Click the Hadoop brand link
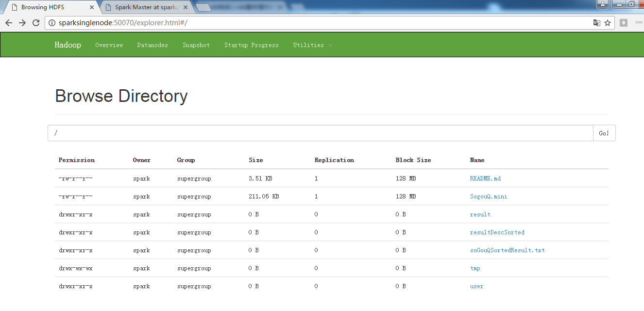Screen dimensions: 644x311 click(x=68, y=45)
